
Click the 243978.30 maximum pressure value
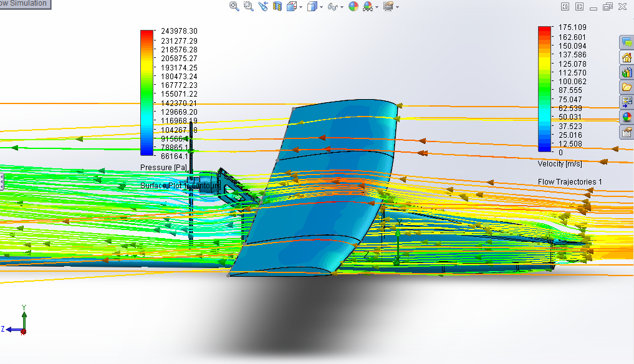pos(180,31)
